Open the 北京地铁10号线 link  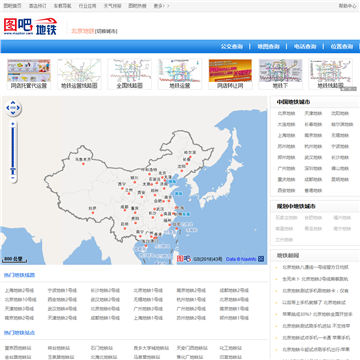[x=20, y=300]
